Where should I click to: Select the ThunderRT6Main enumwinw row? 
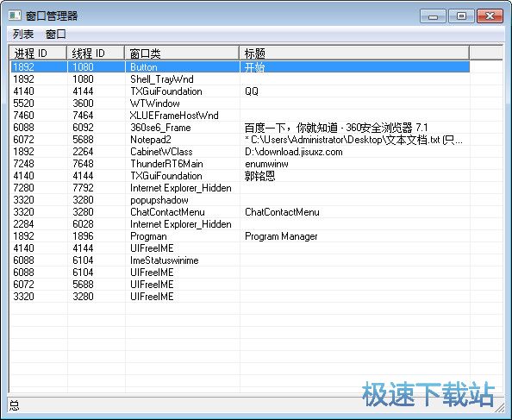click(x=240, y=164)
